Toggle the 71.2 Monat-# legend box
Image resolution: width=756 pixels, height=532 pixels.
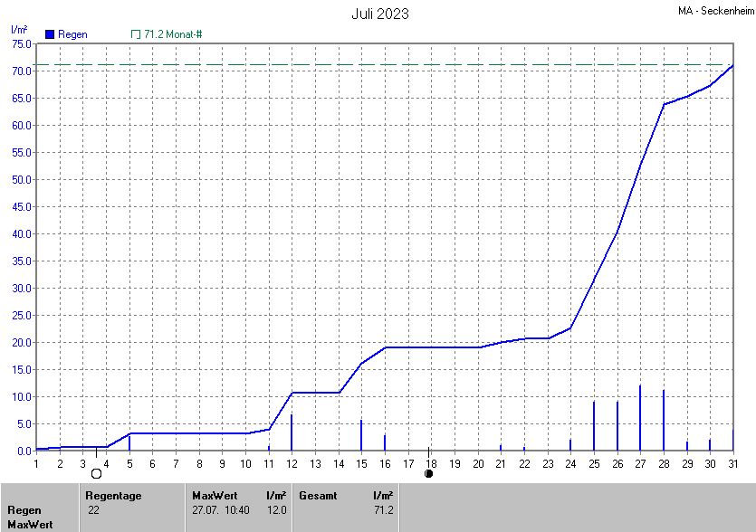tap(136, 34)
